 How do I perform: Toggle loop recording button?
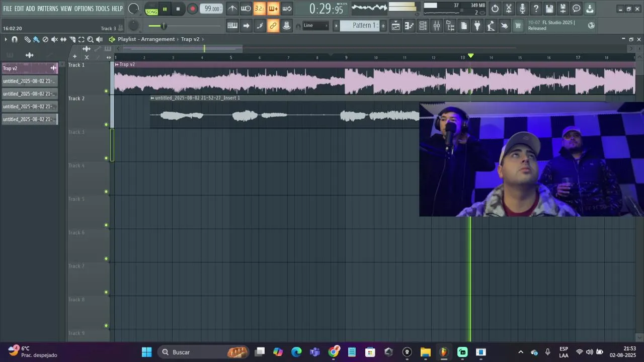[287, 9]
